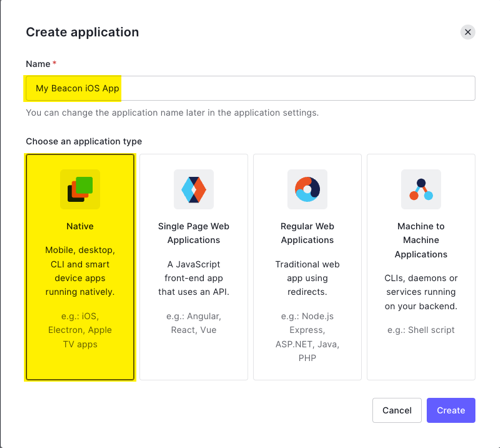Screen dimensions: 500x448
Task: Select Regular Web Applications title
Action: 307,233
